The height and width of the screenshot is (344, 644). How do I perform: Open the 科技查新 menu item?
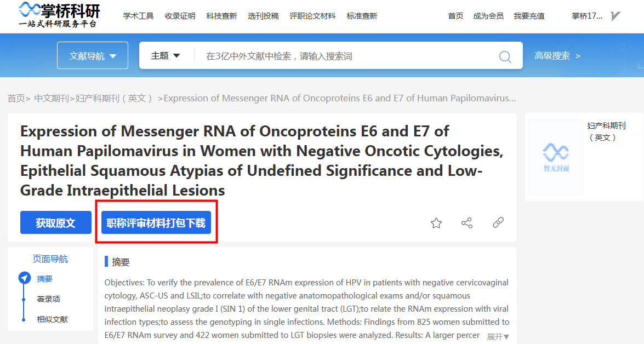(221, 16)
